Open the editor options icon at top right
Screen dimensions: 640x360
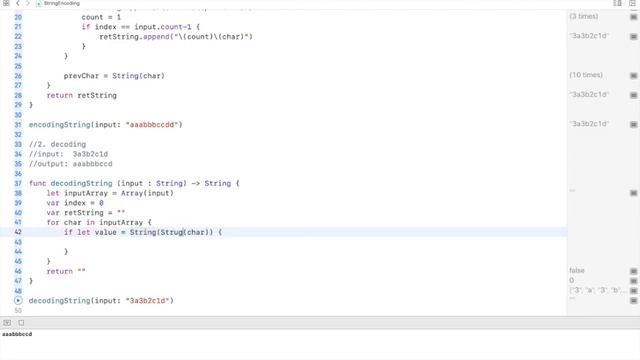pyautogui.click(x=617, y=3)
